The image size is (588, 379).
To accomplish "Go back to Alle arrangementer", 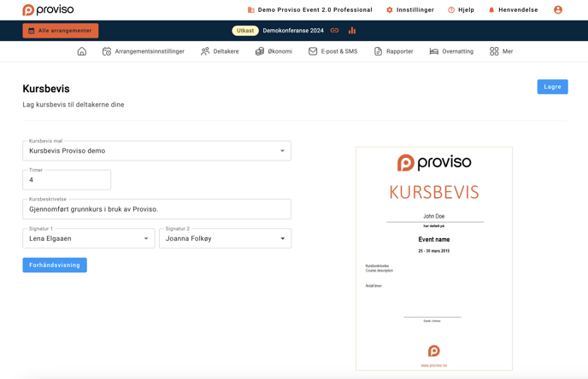I will click(61, 31).
